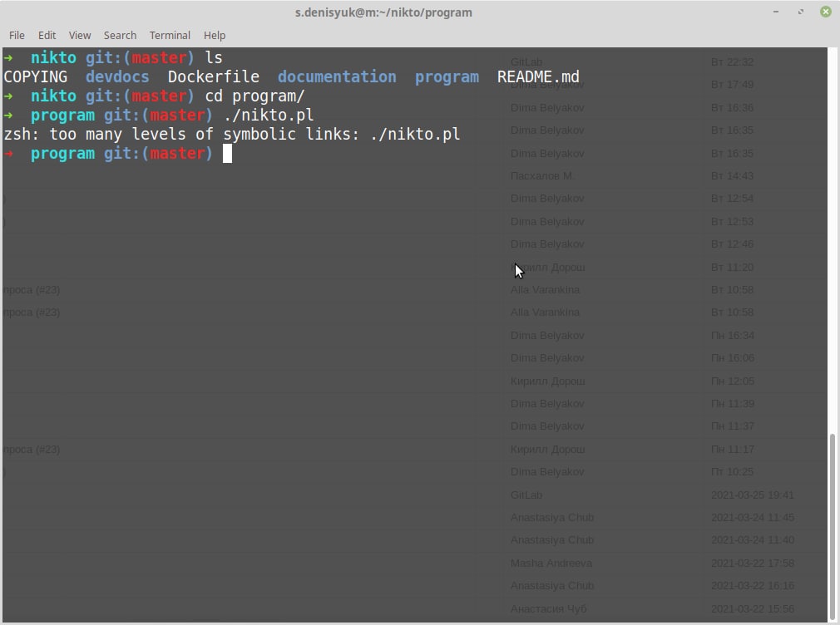Click background time 'Вт 12:54'
This screenshot has width=840, height=625.
[732, 198]
